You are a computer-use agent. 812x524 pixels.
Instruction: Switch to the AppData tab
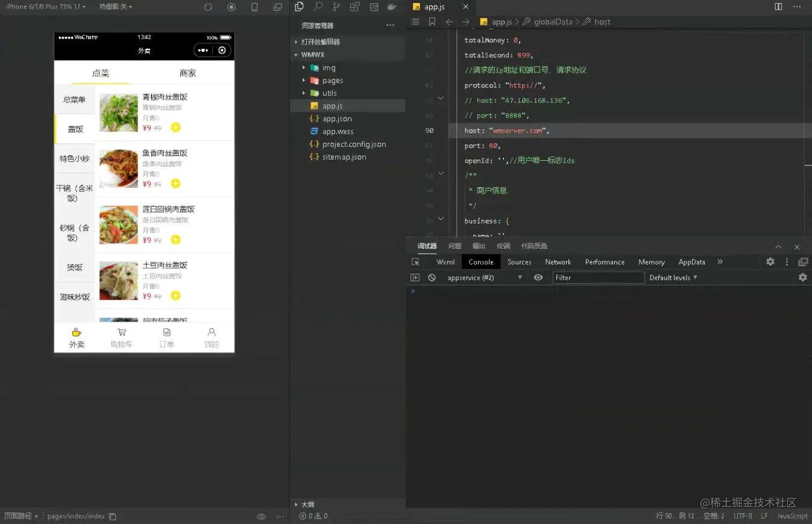coord(691,262)
